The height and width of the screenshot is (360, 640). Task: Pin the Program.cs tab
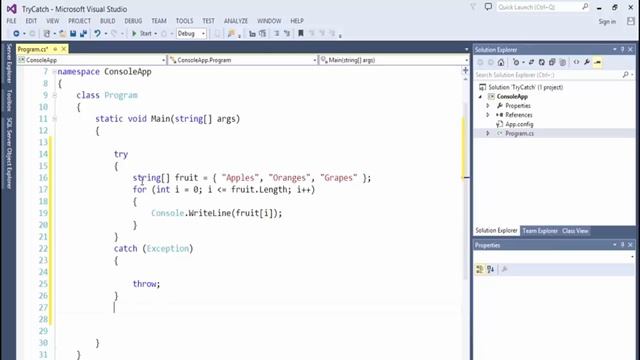pos(55,49)
